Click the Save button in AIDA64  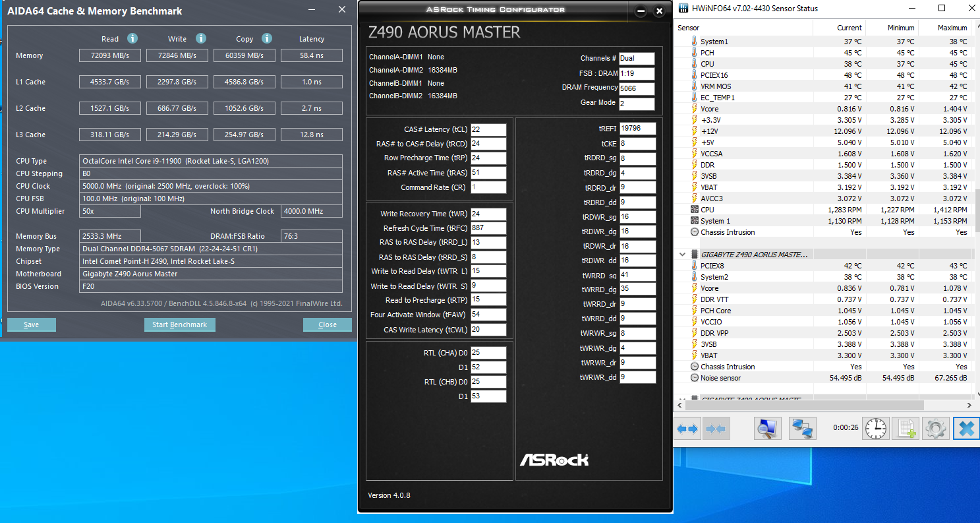coord(32,324)
